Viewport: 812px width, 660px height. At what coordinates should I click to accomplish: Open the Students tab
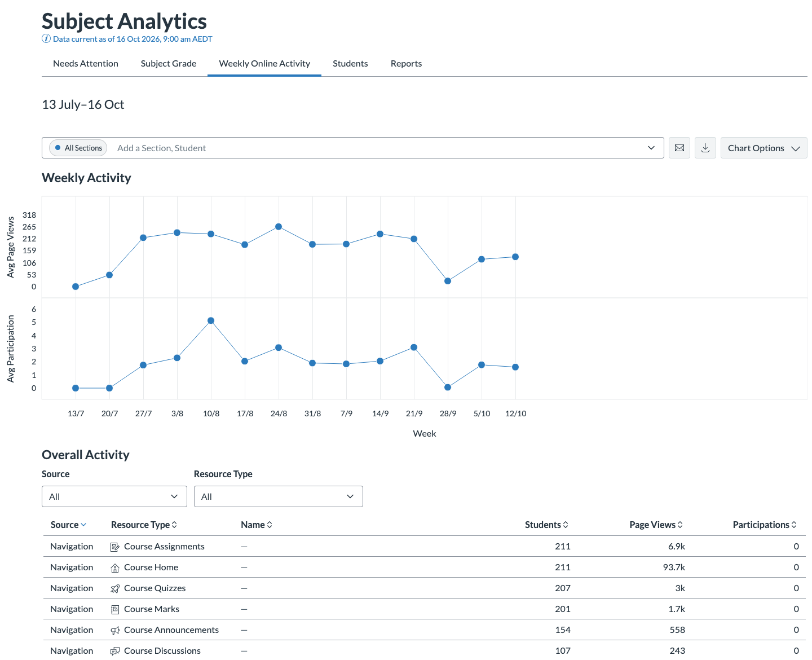coord(350,63)
